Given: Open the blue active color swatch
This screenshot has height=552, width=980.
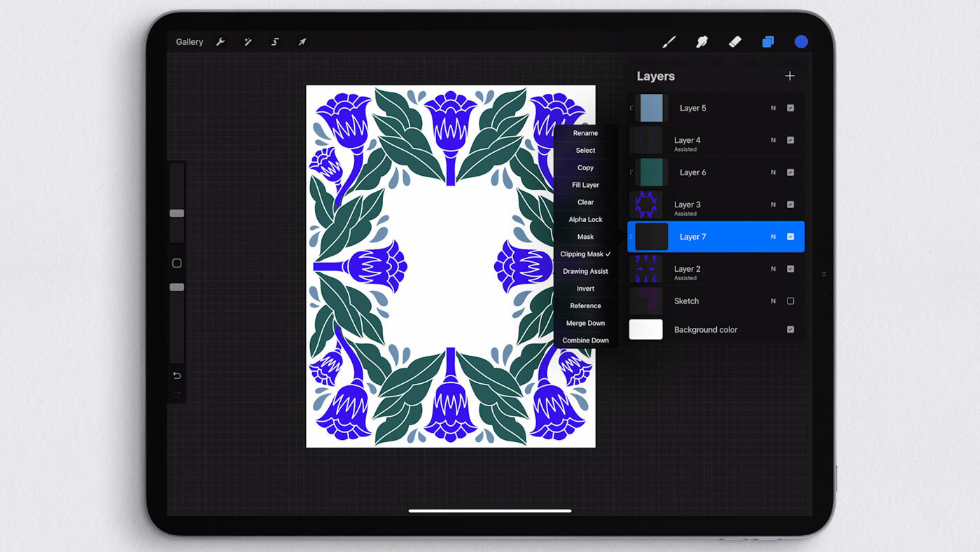Looking at the screenshot, I should click(801, 42).
